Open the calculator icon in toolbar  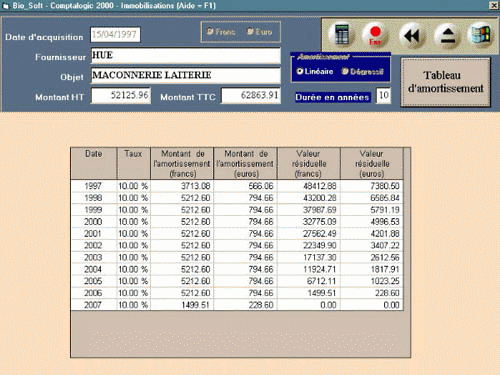pyautogui.click(x=341, y=34)
